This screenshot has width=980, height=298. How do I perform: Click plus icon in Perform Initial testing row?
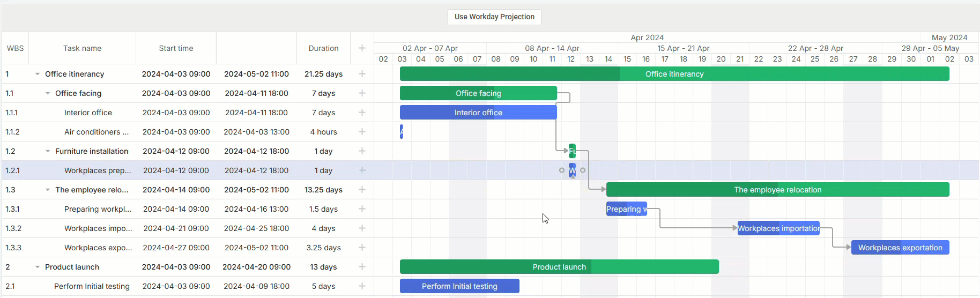362,286
